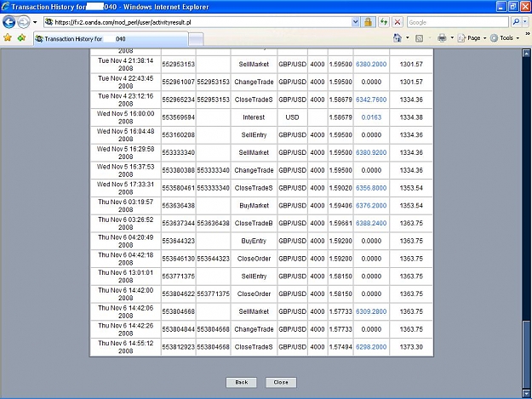The height and width of the screenshot is (399, 532).
Task: Open the 6309.2800 amount link
Action: 371,311
